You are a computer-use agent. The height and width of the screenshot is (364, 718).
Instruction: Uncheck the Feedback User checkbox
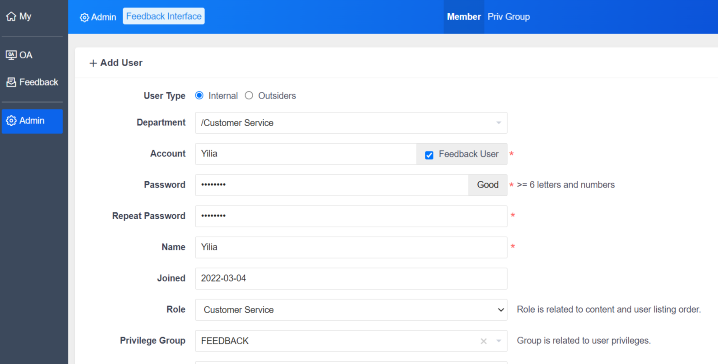point(429,155)
